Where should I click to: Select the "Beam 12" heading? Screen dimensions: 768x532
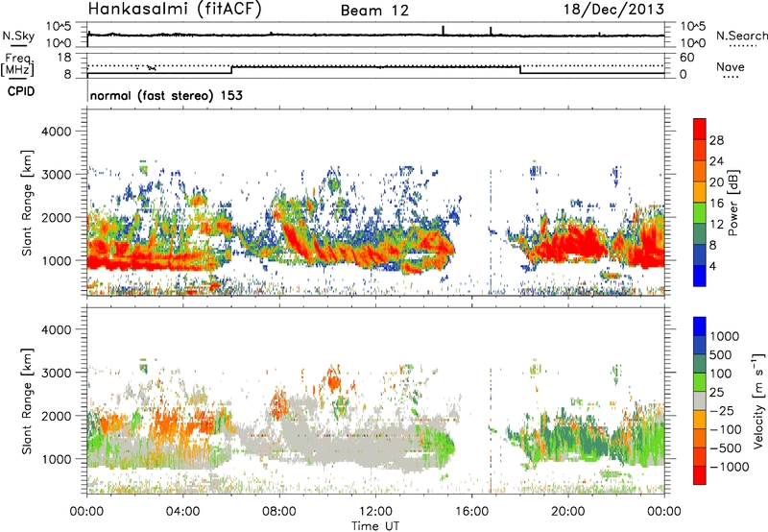click(374, 10)
